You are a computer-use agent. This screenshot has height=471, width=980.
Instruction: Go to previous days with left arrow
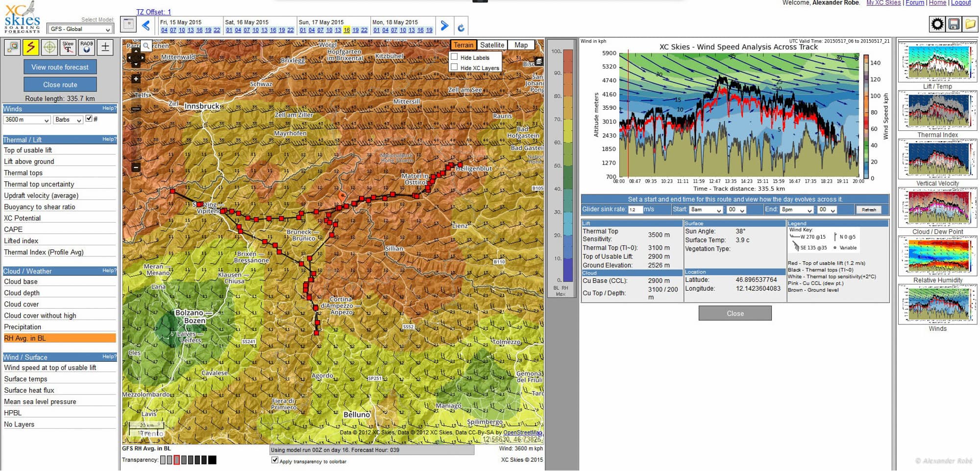(146, 25)
